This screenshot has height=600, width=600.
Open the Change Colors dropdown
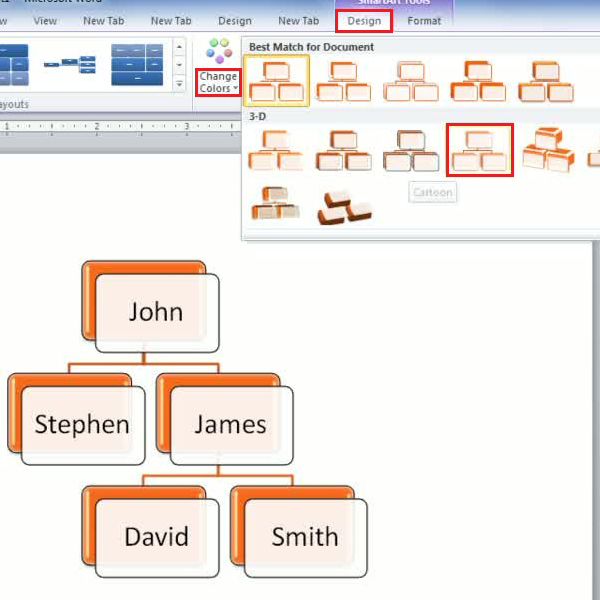[218, 82]
